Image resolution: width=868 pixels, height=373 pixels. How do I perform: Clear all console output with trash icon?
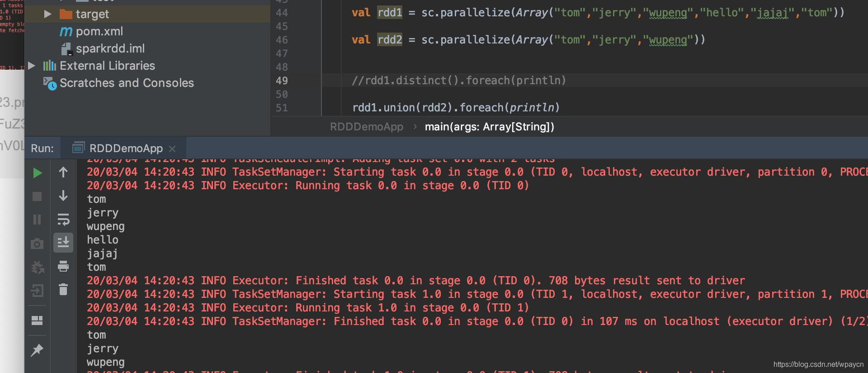click(63, 289)
